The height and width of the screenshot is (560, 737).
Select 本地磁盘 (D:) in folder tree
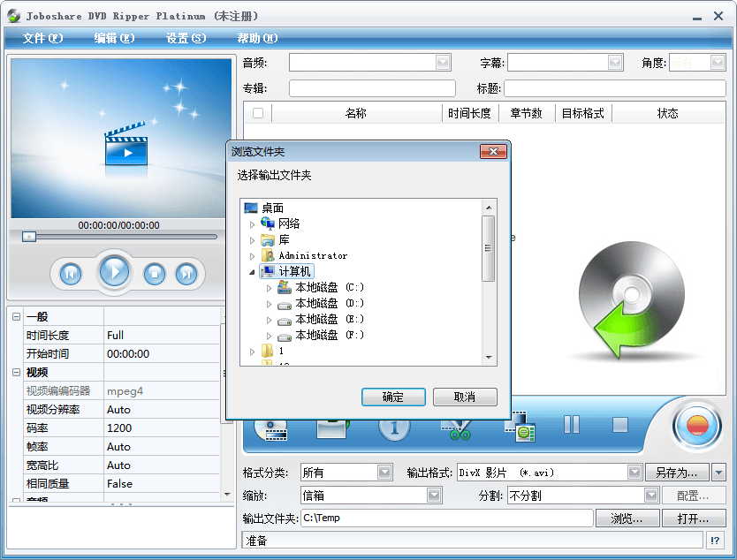(329, 303)
